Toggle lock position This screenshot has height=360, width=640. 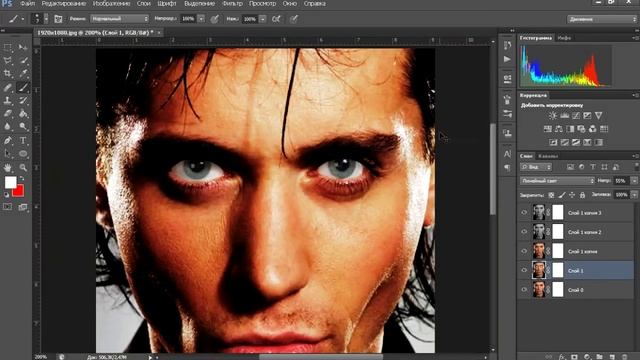coord(572,195)
